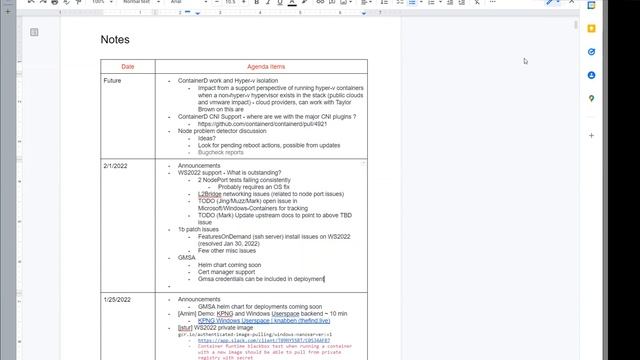Image resolution: width=640 pixels, height=360 pixels.
Task: Click the increase indent icon
Action: coord(462,2)
